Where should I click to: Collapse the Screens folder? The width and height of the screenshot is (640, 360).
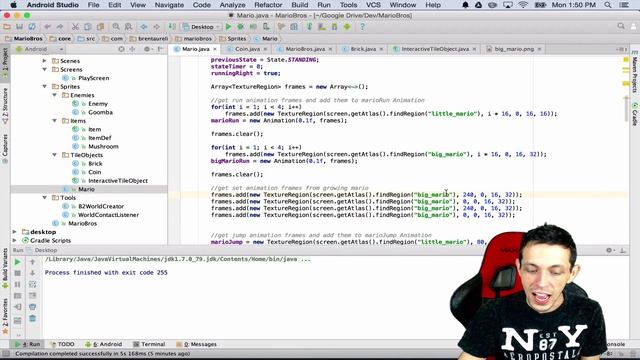point(44,69)
